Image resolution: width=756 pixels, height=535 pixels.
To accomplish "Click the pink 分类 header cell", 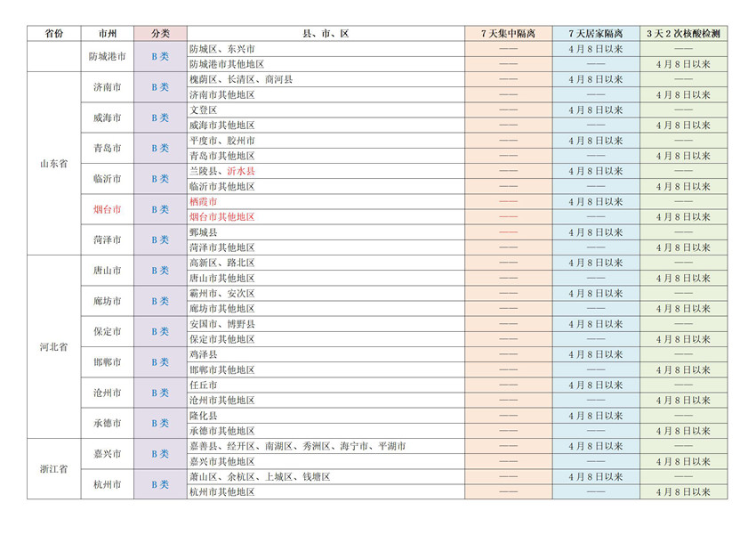I will (160, 33).
